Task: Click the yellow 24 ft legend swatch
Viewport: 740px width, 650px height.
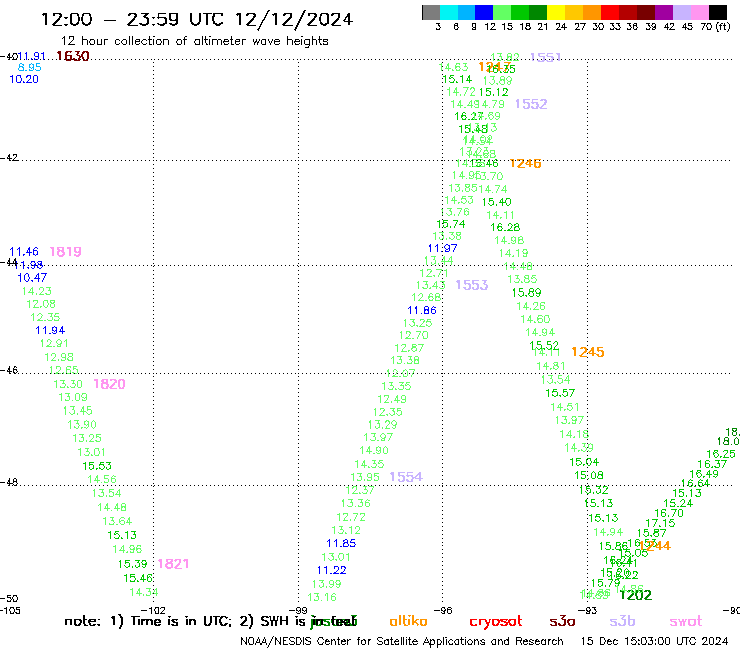Action: pyautogui.click(x=555, y=12)
